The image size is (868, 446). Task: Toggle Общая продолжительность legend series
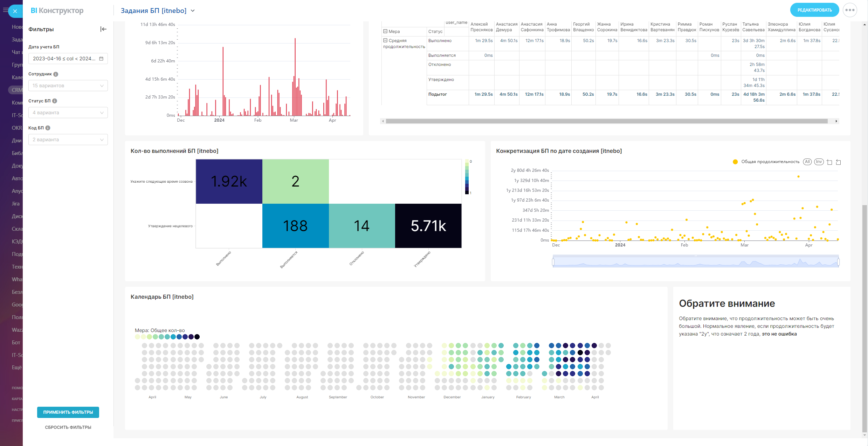[766, 162]
